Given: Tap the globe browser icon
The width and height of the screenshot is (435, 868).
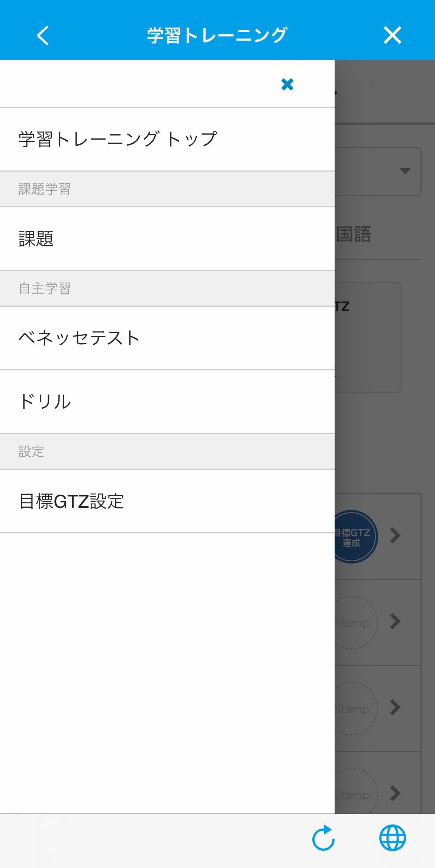Looking at the screenshot, I should click(x=392, y=838).
